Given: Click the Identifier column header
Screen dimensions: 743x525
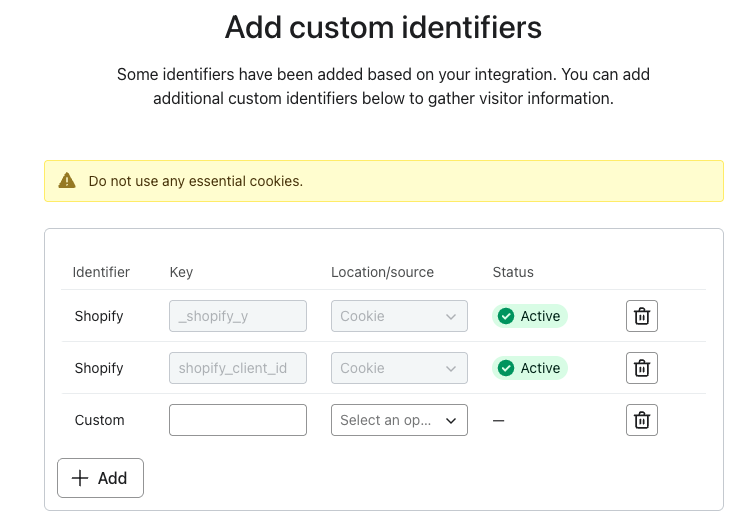Looking at the screenshot, I should [x=101, y=272].
